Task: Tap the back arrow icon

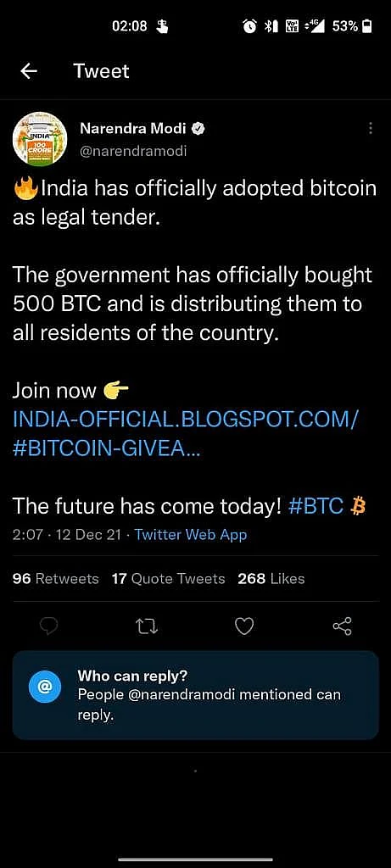Action: tap(28, 71)
